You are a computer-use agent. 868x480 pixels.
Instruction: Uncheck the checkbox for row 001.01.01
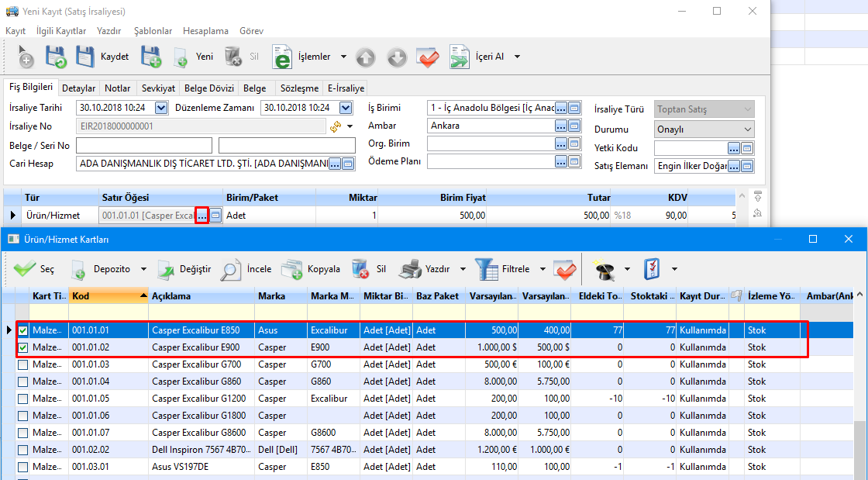(22, 330)
